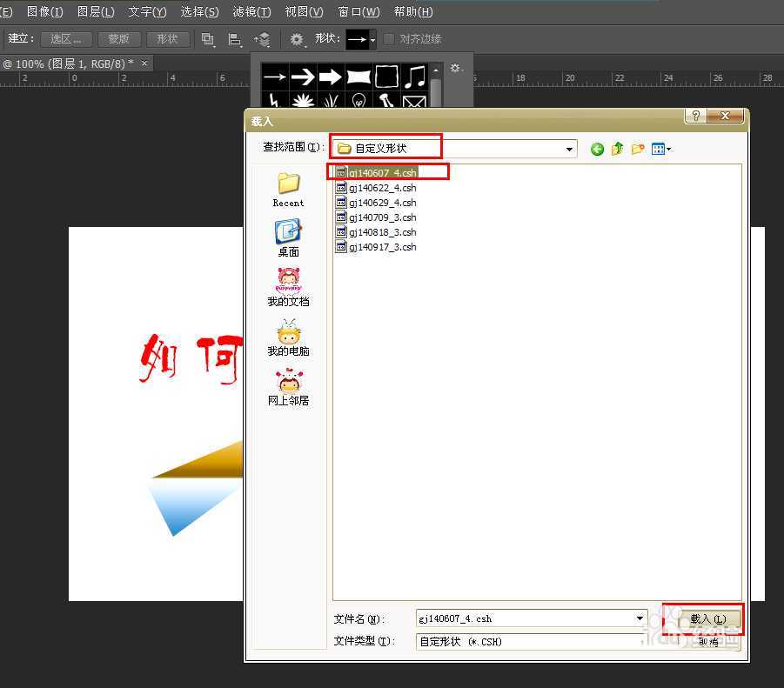Select the music note custom shape

tap(414, 77)
